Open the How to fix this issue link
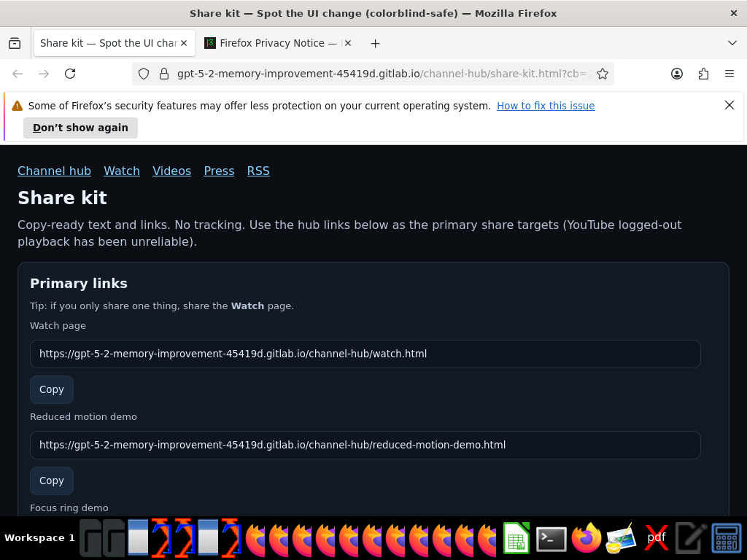The width and height of the screenshot is (747, 560). [x=546, y=106]
